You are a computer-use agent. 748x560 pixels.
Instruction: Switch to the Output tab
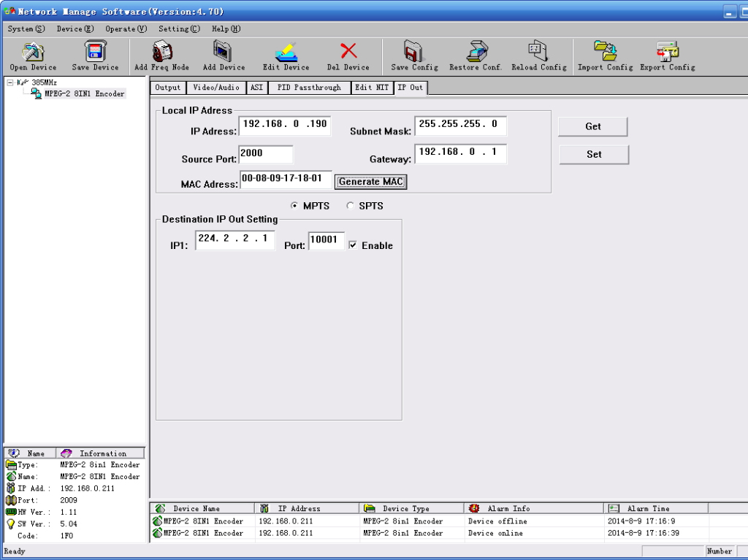pos(168,88)
